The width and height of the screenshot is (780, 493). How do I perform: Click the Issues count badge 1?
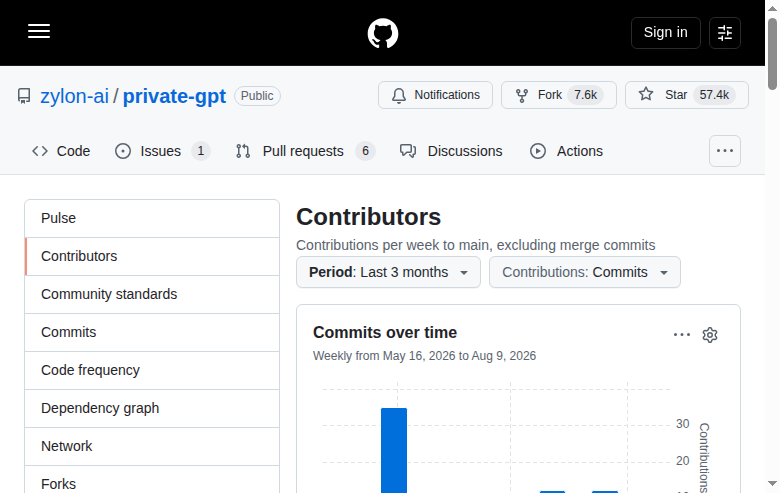(201, 151)
